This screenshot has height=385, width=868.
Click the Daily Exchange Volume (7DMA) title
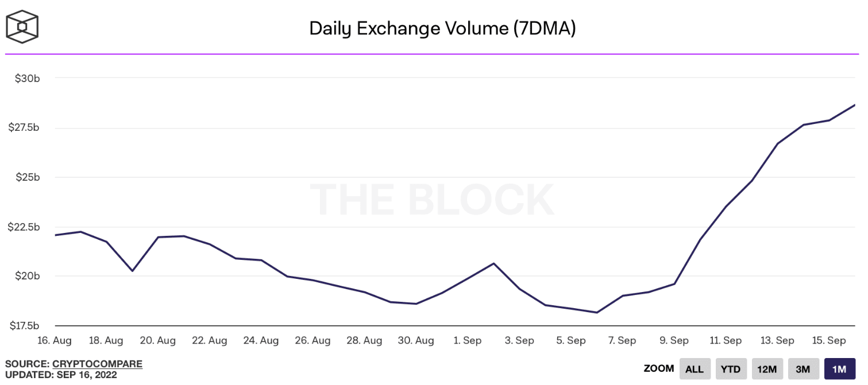[442, 28]
